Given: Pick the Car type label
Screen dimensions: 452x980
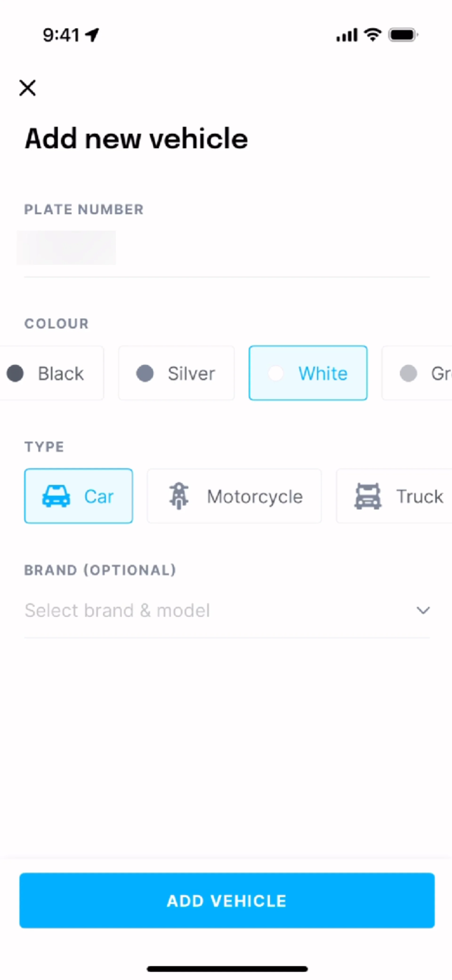Looking at the screenshot, I should [x=99, y=496].
